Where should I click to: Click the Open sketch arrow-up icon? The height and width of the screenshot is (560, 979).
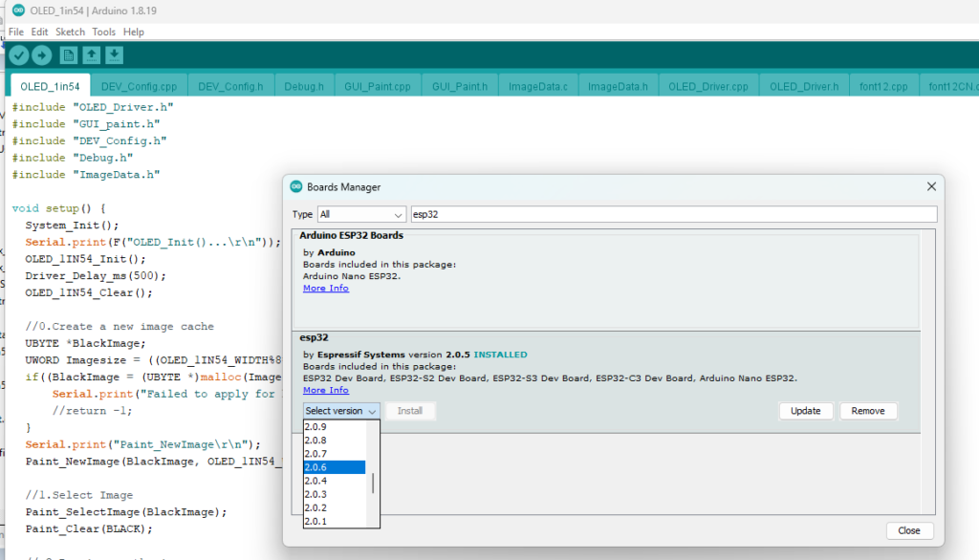tap(91, 55)
